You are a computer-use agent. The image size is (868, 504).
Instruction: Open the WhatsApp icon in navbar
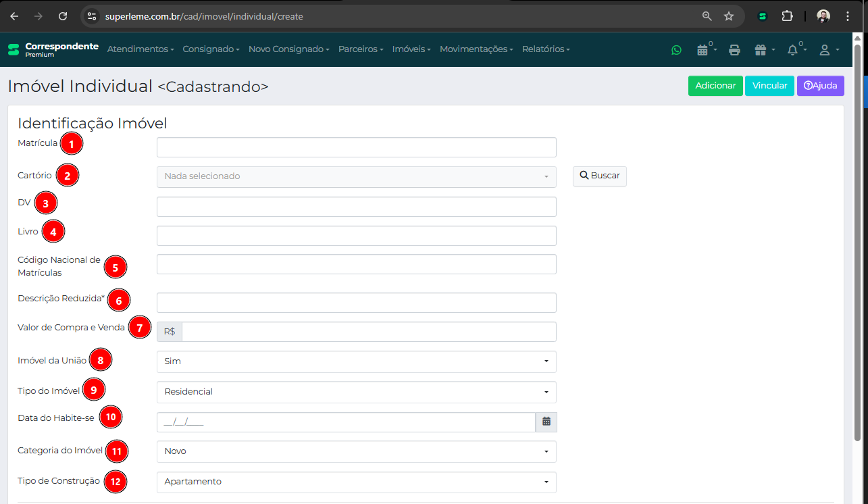(676, 50)
